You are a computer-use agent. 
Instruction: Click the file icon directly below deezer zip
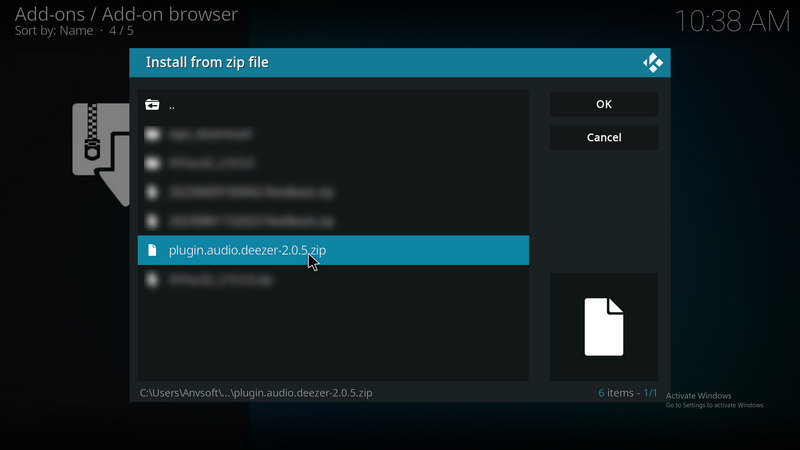click(x=152, y=280)
